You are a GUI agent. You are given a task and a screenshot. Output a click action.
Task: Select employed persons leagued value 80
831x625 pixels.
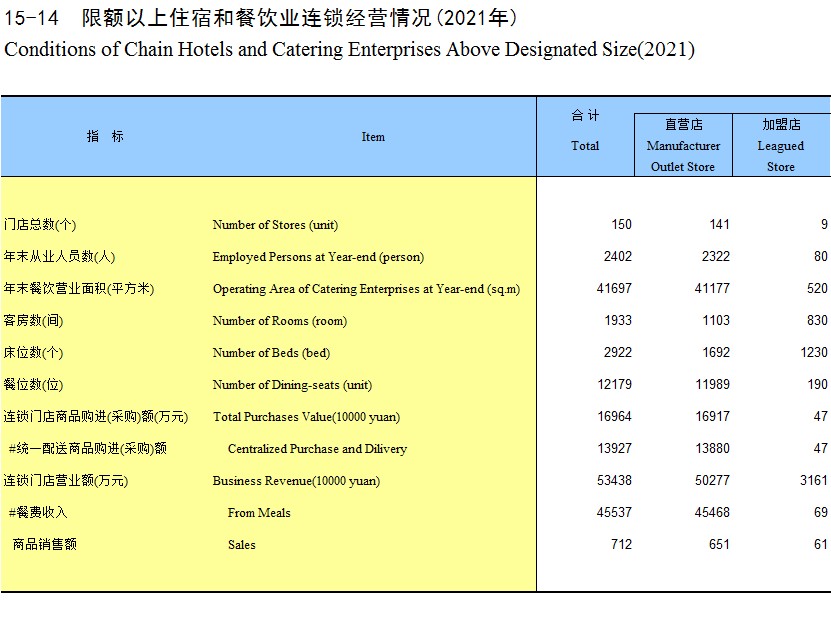(821, 256)
